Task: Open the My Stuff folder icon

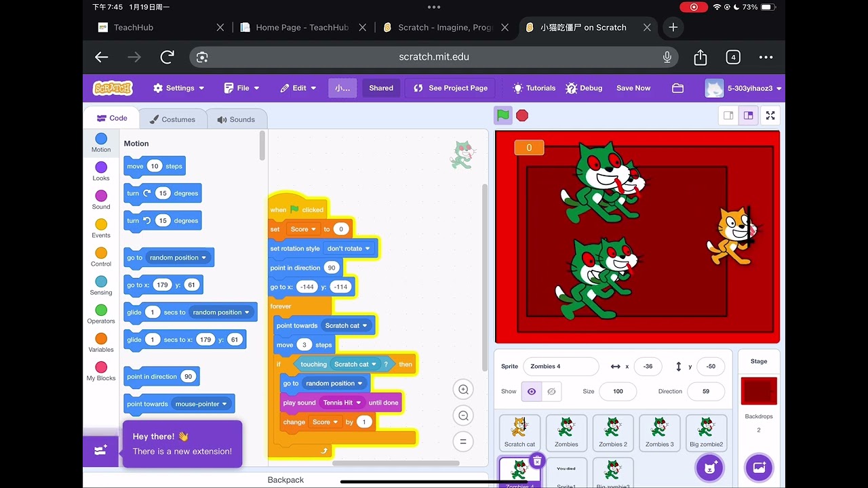Action: [677, 88]
